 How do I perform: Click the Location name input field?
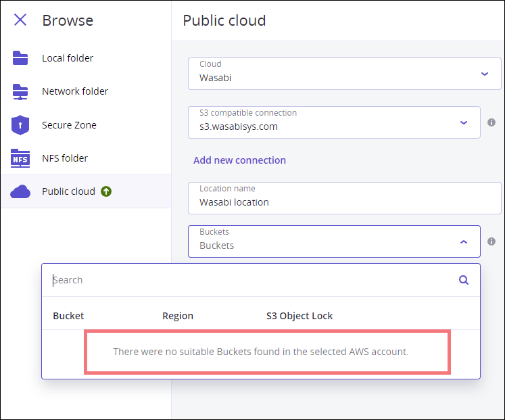click(x=345, y=198)
